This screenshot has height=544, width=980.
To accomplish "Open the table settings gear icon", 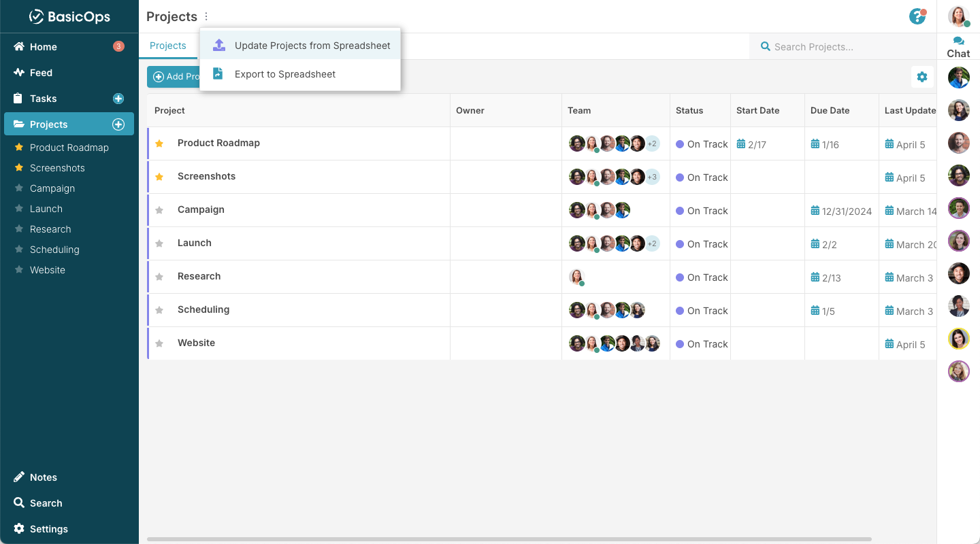I will [922, 77].
